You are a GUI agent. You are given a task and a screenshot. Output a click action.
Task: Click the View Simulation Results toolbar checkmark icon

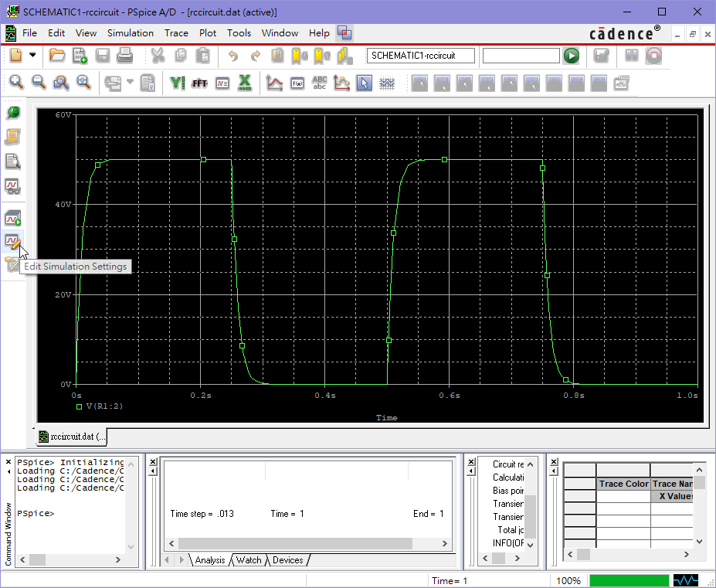point(602,56)
